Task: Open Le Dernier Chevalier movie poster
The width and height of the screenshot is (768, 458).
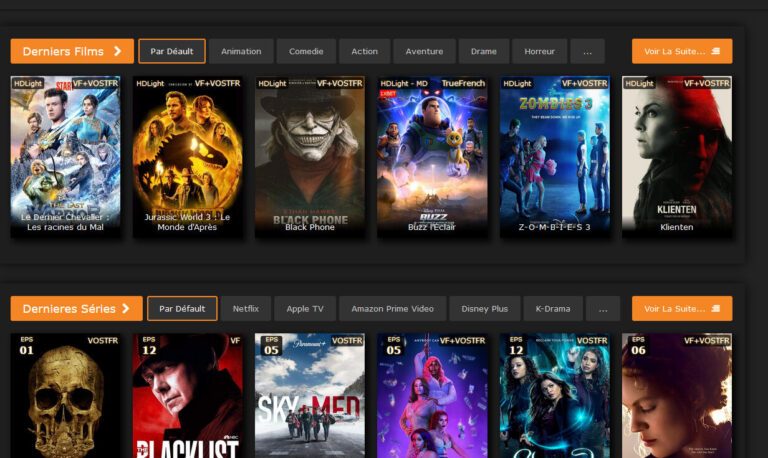Action: 65,157
